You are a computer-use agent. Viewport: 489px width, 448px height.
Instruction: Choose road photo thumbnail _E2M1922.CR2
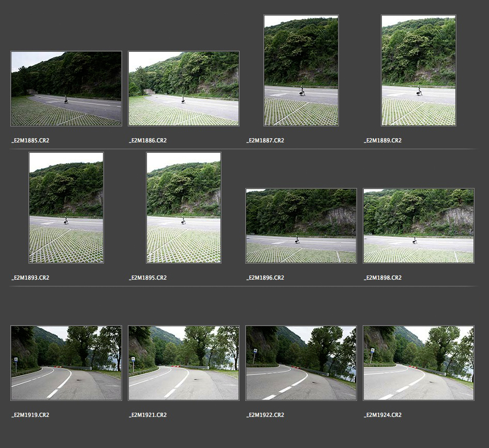click(x=301, y=363)
